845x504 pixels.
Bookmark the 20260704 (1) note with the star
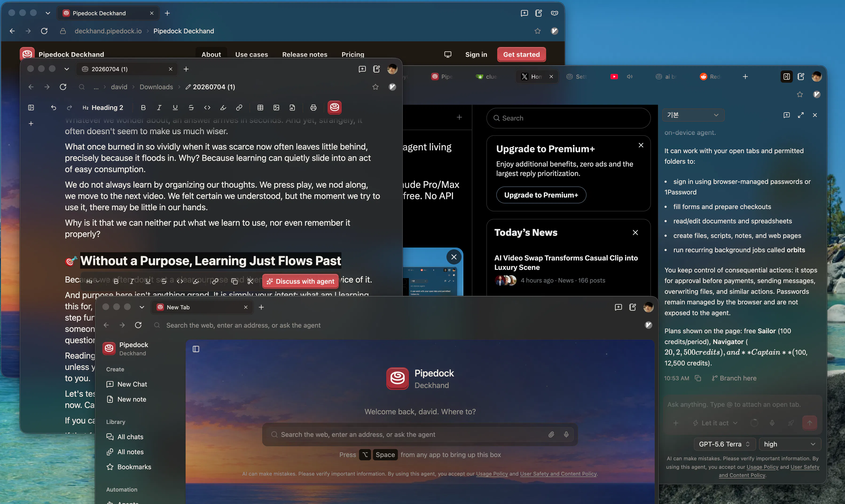(376, 87)
